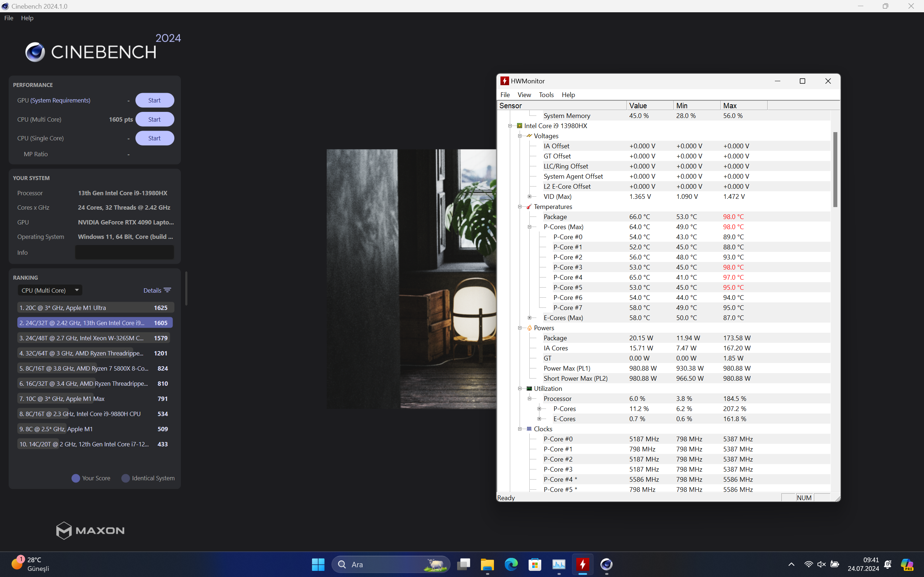Screen dimensions: 924x577
Task: Click the Your Score legend dot
Action: [75, 478]
